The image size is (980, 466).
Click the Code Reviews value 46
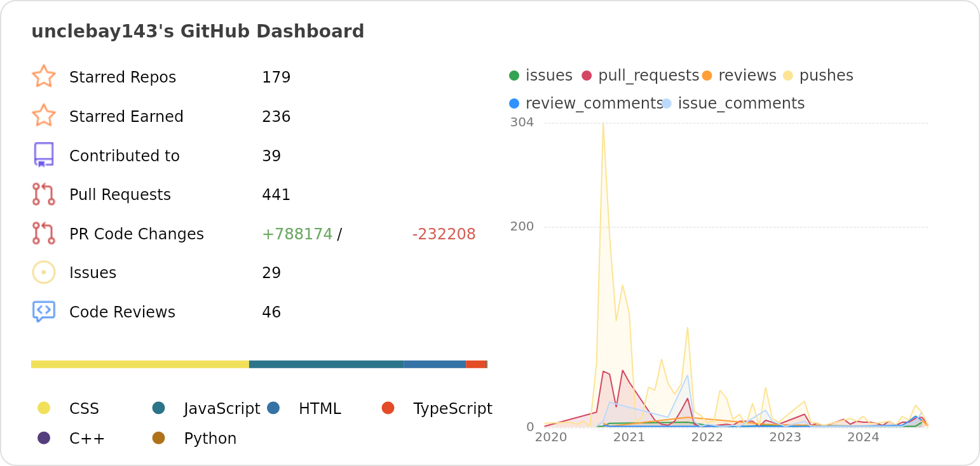coord(271,312)
